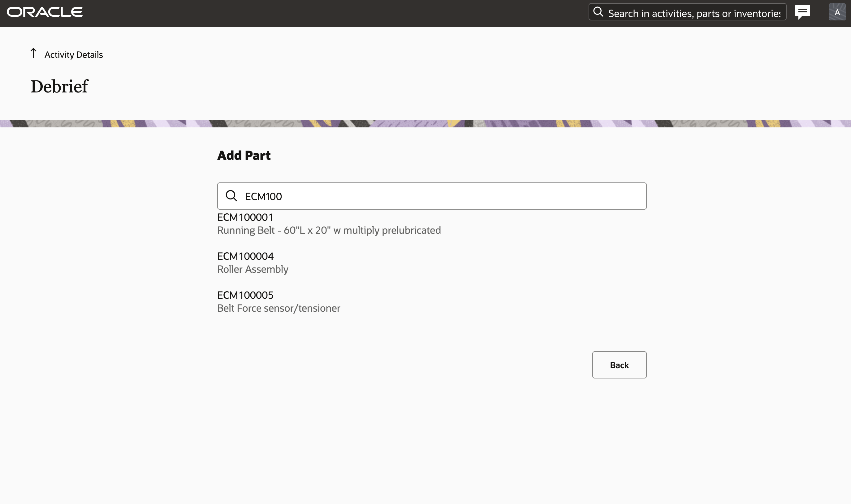Click the Debrief page heading

[59, 87]
